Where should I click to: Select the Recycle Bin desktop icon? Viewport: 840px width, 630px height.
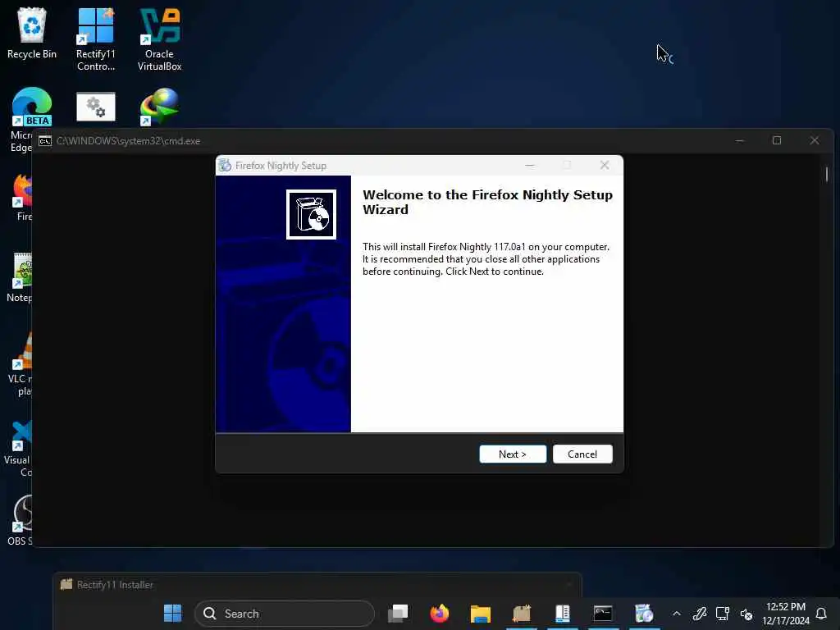click(x=32, y=32)
